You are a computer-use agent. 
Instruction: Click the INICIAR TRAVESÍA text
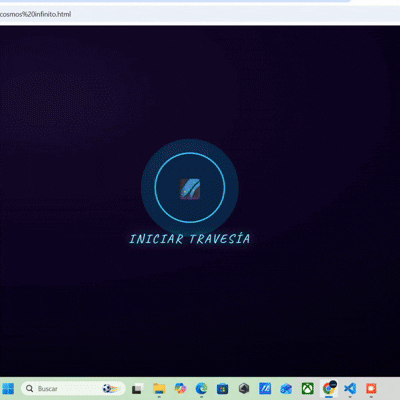pos(189,239)
